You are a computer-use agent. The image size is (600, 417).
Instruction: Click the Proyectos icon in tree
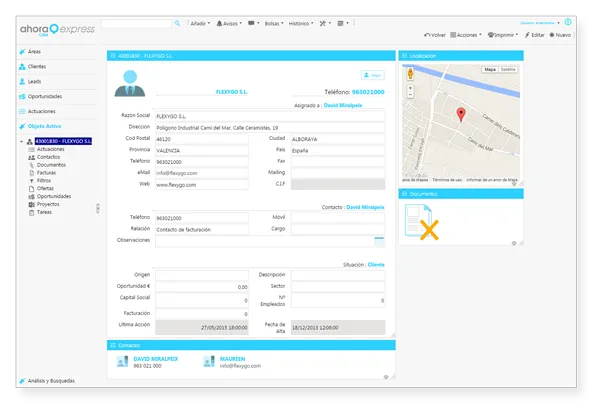pyautogui.click(x=31, y=205)
